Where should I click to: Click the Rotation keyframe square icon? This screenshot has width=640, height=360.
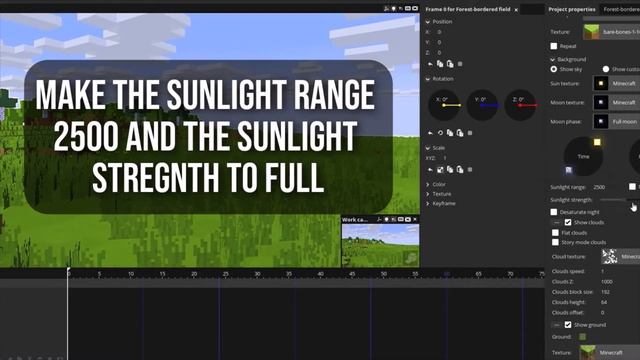[x=470, y=133]
